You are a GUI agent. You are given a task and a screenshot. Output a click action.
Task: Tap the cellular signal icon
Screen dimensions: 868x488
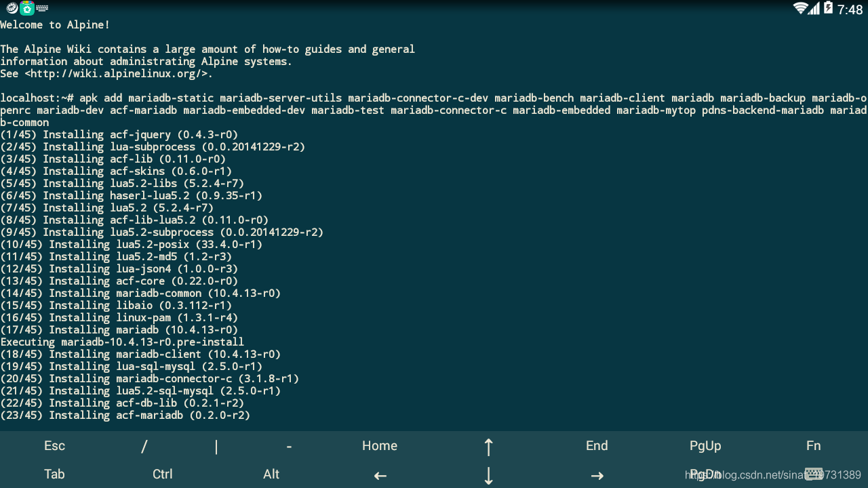tap(814, 8)
